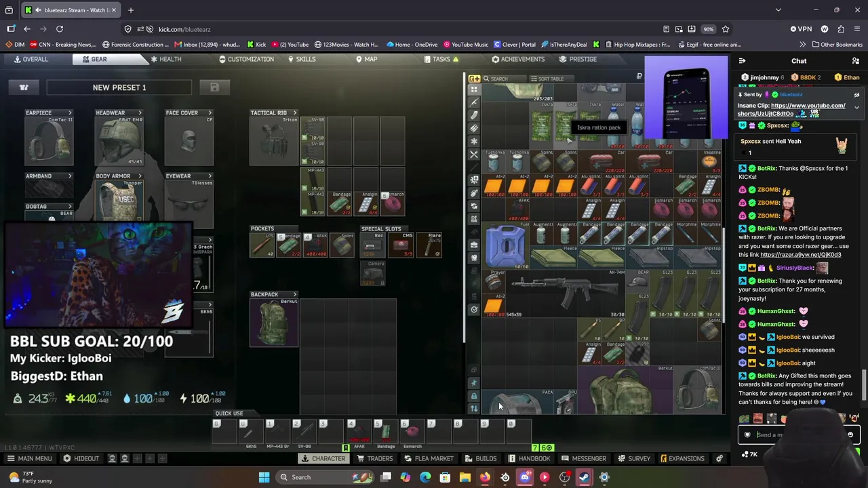Click the stash padlock icon
The image size is (868, 488).
pos(474,396)
